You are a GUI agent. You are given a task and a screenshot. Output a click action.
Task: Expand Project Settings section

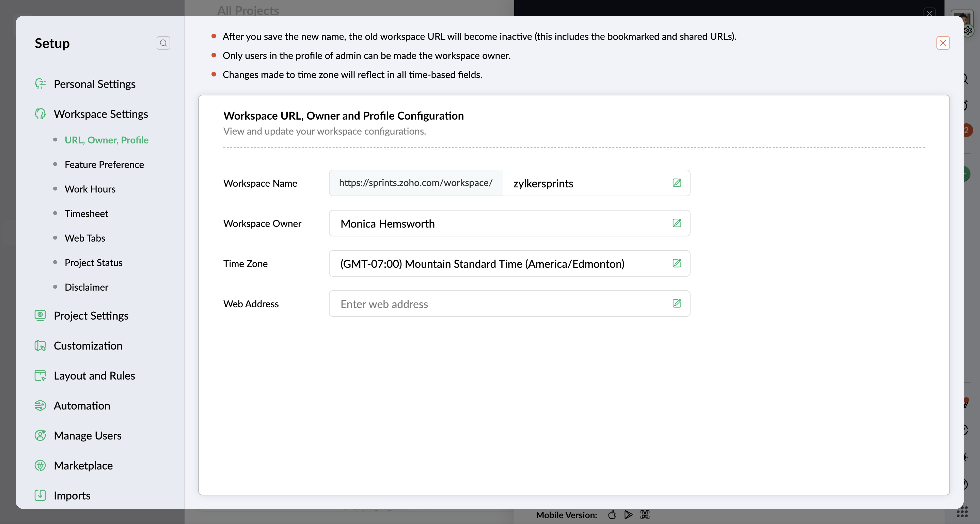[x=91, y=315]
